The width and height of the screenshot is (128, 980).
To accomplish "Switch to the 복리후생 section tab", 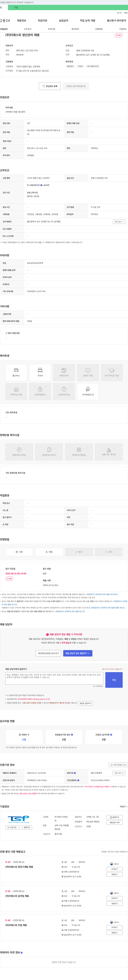I will click(75, 29).
